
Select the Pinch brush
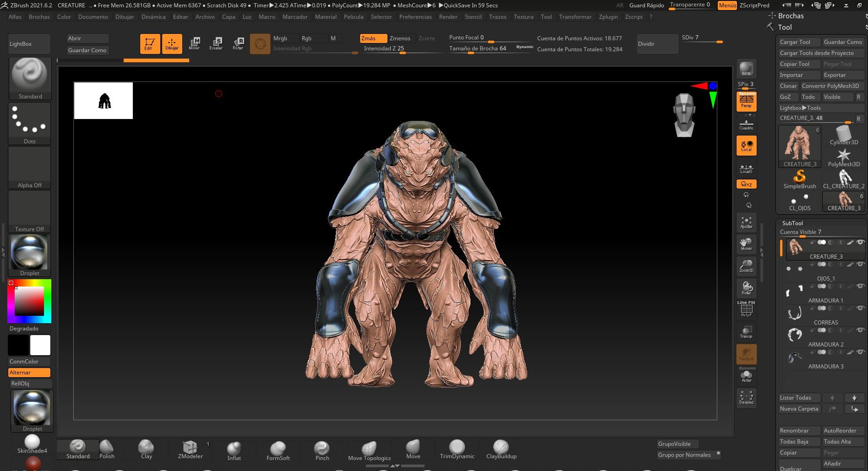[322, 450]
